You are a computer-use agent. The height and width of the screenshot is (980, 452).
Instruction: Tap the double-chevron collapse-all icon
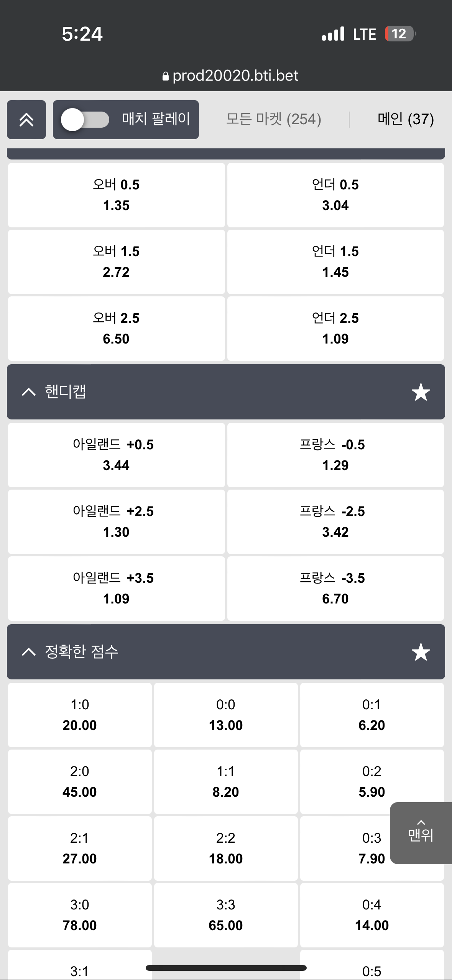coord(26,120)
